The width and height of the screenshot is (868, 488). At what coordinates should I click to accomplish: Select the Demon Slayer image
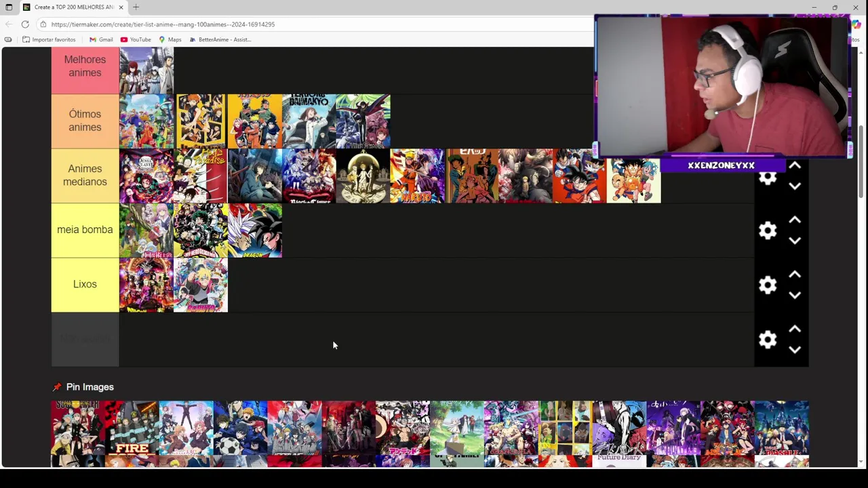coord(146,176)
